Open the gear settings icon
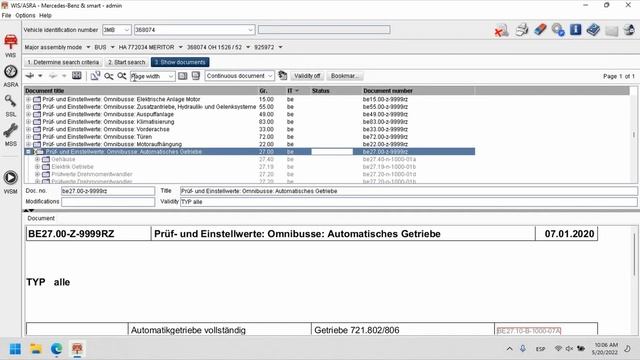This screenshot has width=640, height=360. 558,30
